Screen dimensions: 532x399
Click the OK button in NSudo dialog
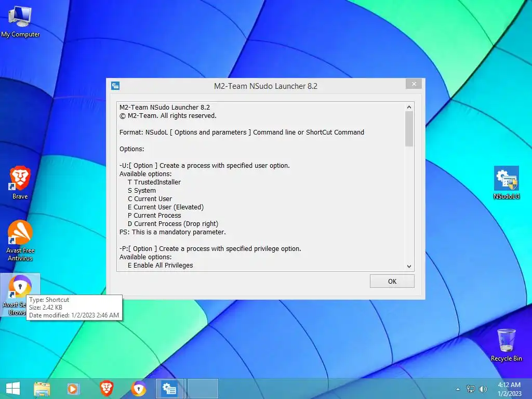[392, 281]
